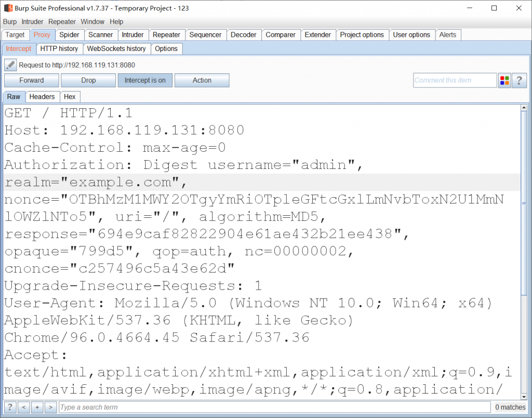
Task: Open the Intercept help question icon
Action: pos(519,81)
